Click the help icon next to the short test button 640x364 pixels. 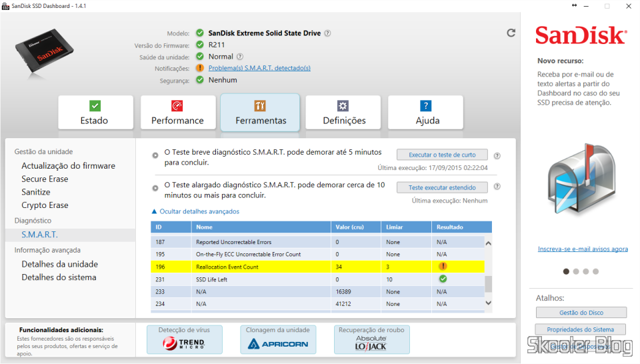coord(497,155)
